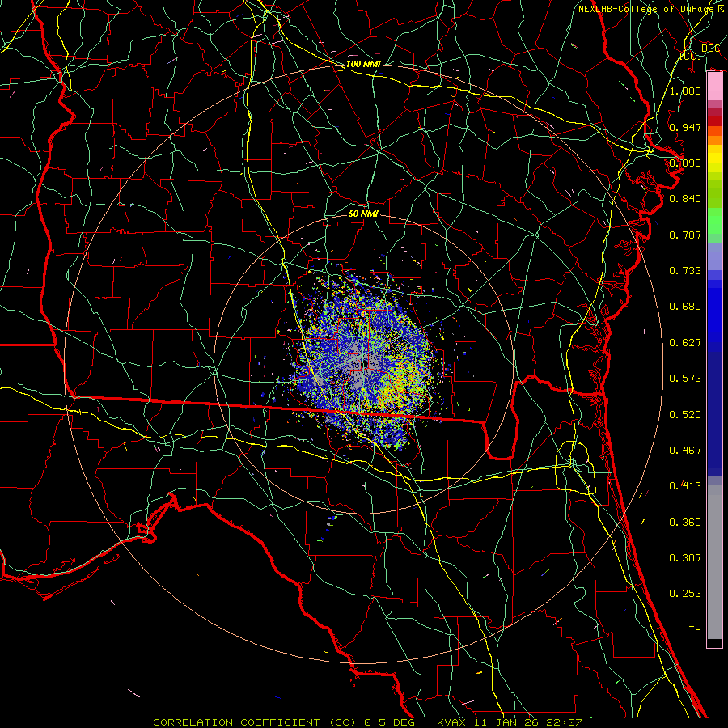
Task: Select the 0.680 legend value
Action: pyautogui.click(x=685, y=307)
